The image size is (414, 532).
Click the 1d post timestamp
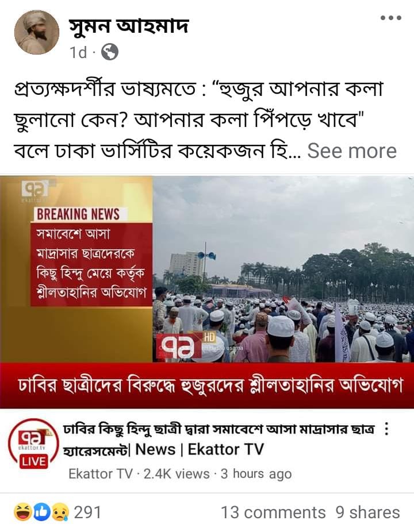(78, 52)
